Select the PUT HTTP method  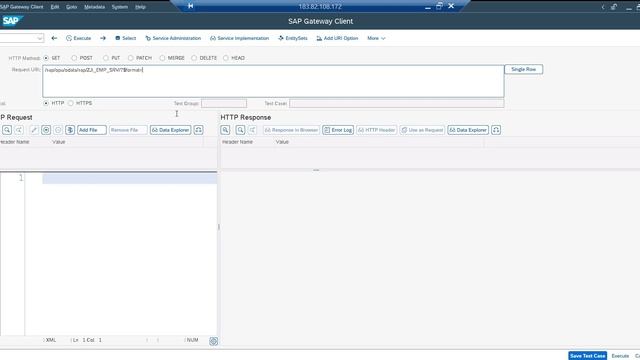106,58
